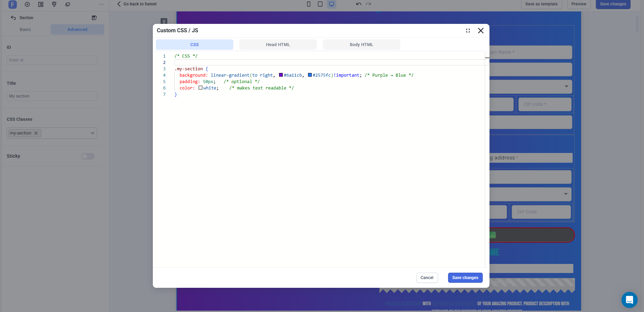Remove the my-section class tag
This screenshot has height=312, width=644.
click(36, 133)
